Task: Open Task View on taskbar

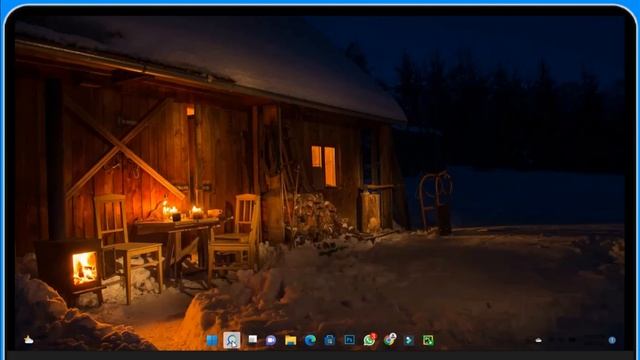Action: pos(253,340)
